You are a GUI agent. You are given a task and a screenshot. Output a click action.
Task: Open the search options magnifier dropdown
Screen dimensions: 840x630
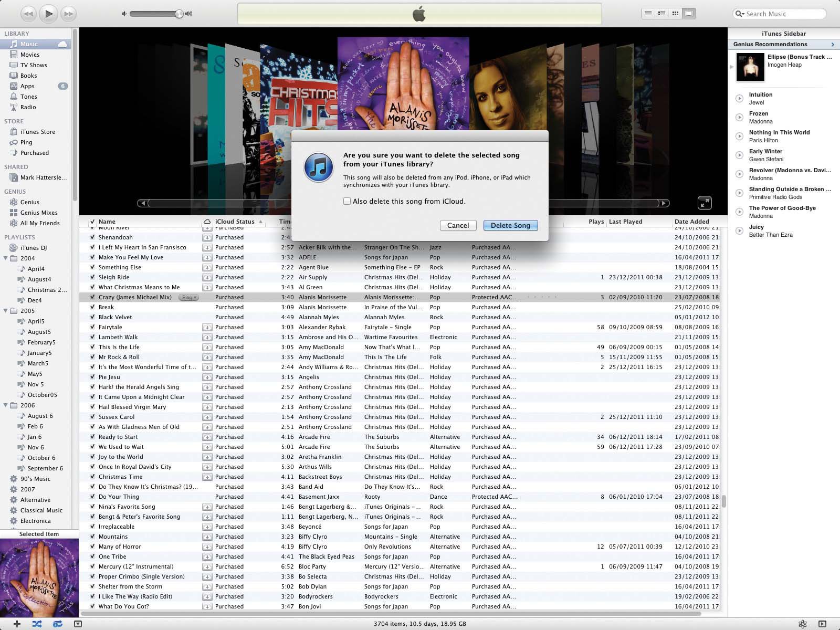click(740, 14)
